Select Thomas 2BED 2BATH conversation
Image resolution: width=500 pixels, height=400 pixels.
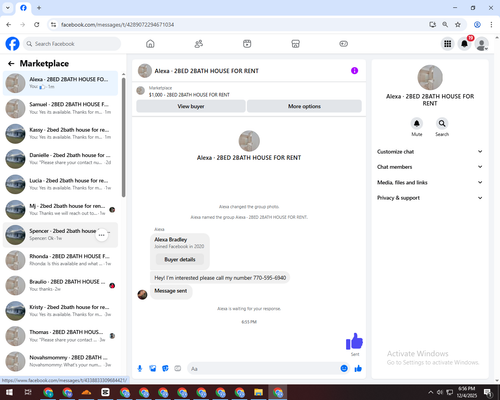tap(60, 336)
